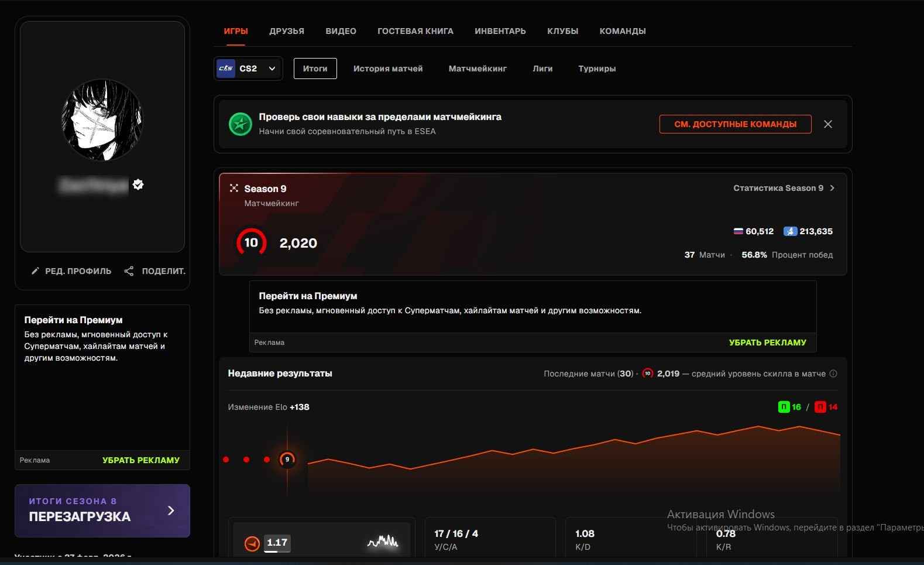Expand Season 9 statistics via the chevron arrow
This screenshot has height=565, width=924.
point(832,188)
